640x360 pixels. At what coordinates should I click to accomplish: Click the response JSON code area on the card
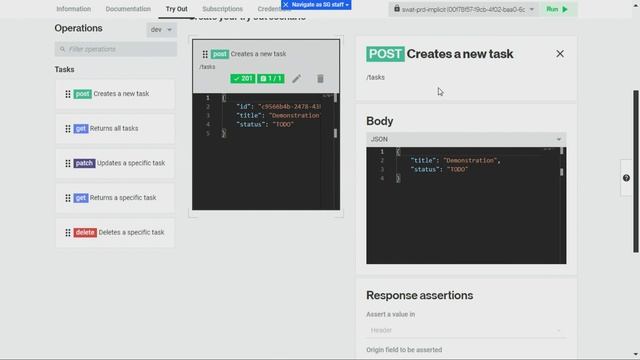click(x=266, y=151)
